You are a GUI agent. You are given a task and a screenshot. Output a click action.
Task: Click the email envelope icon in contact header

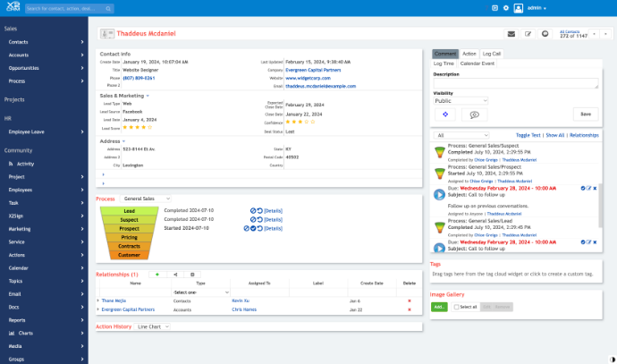pyautogui.click(x=511, y=34)
